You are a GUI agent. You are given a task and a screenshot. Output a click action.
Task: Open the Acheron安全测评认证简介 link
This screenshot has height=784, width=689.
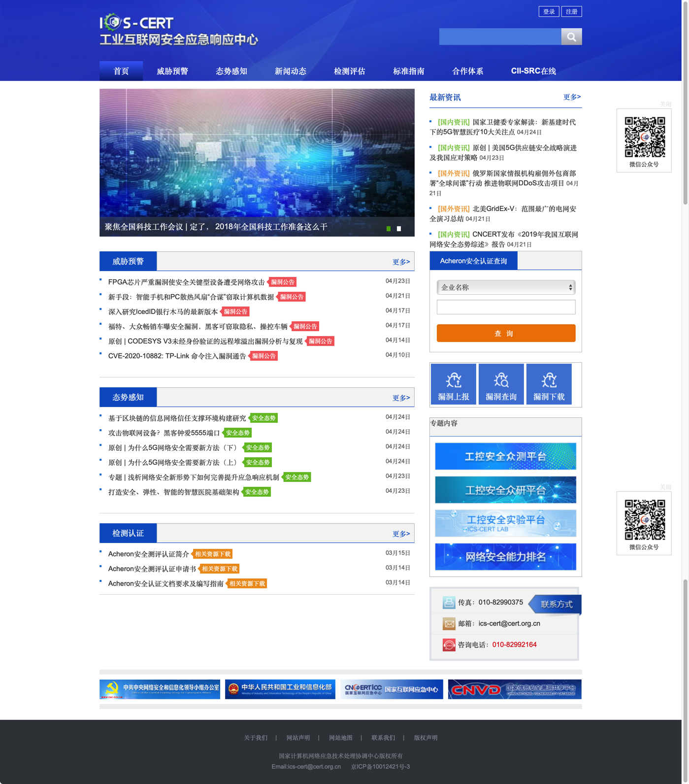tap(148, 554)
